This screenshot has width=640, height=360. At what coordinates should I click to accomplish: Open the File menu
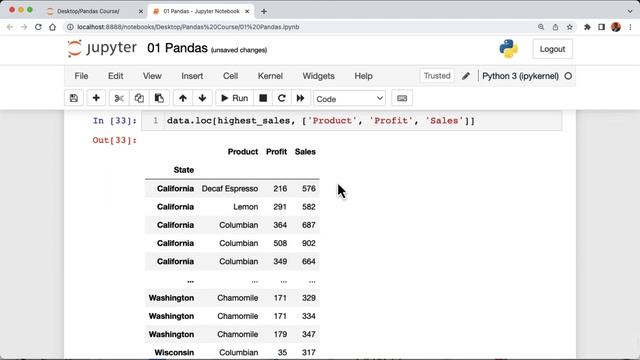tap(81, 76)
